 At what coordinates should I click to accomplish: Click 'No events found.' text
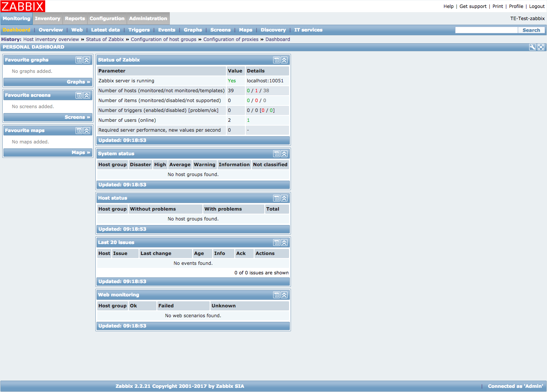[193, 263]
